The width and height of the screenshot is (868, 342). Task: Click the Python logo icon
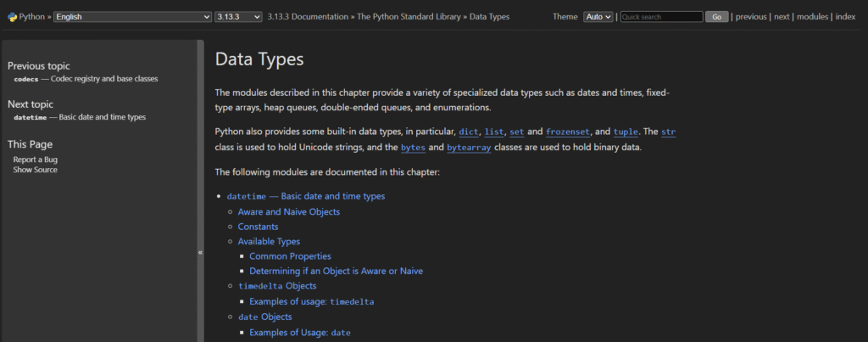[x=12, y=16]
